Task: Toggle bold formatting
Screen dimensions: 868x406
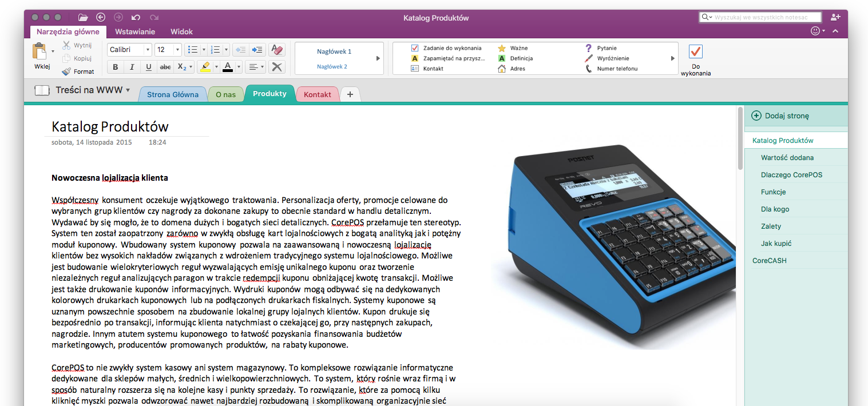Action: coord(116,67)
